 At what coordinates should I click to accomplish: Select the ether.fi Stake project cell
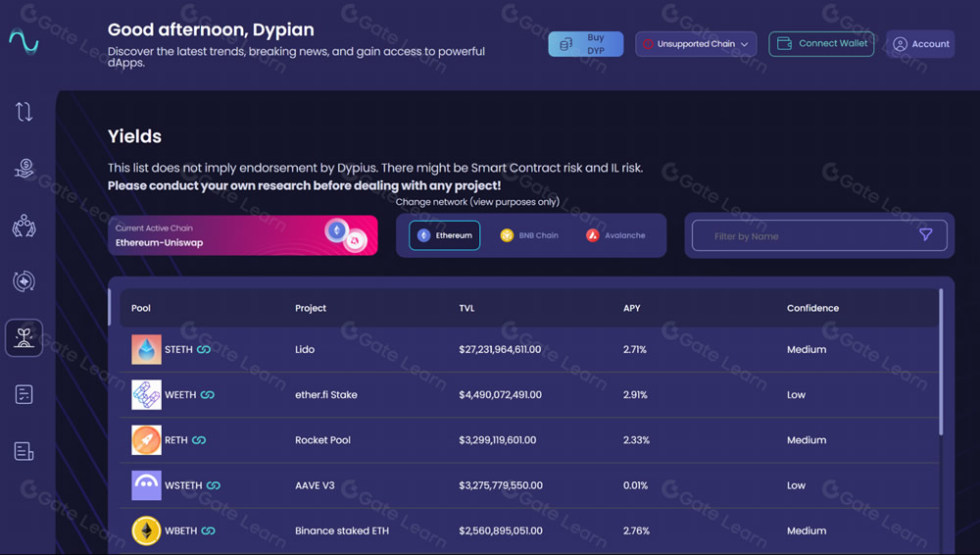(325, 395)
